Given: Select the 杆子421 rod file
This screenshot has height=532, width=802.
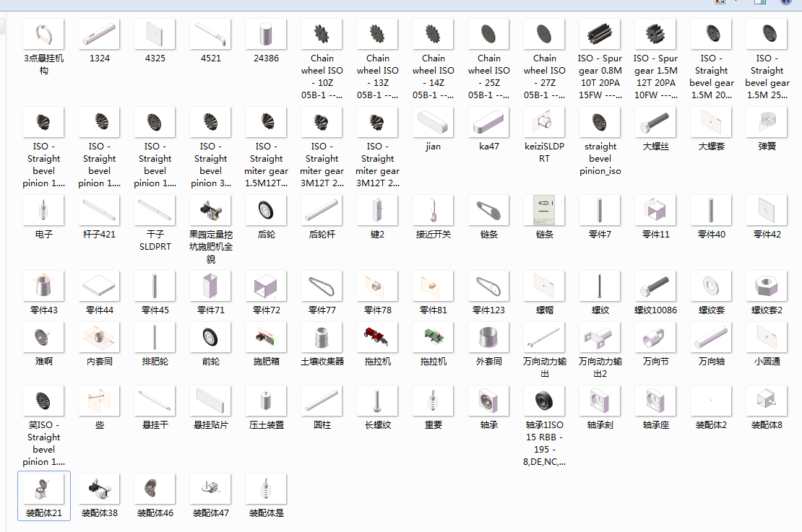Looking at the screenshot, I should click(99, 211).
